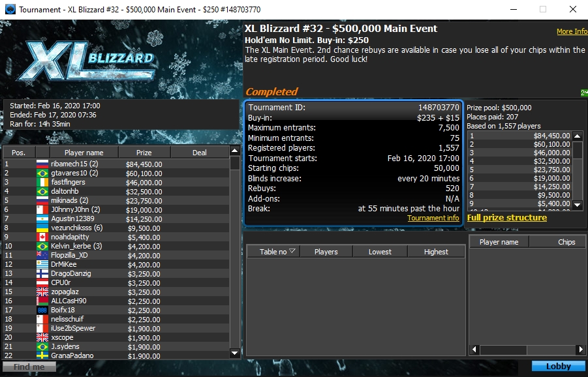Click the green 2nd chance badge icon

pyautogui.click(x=584, y=93)
